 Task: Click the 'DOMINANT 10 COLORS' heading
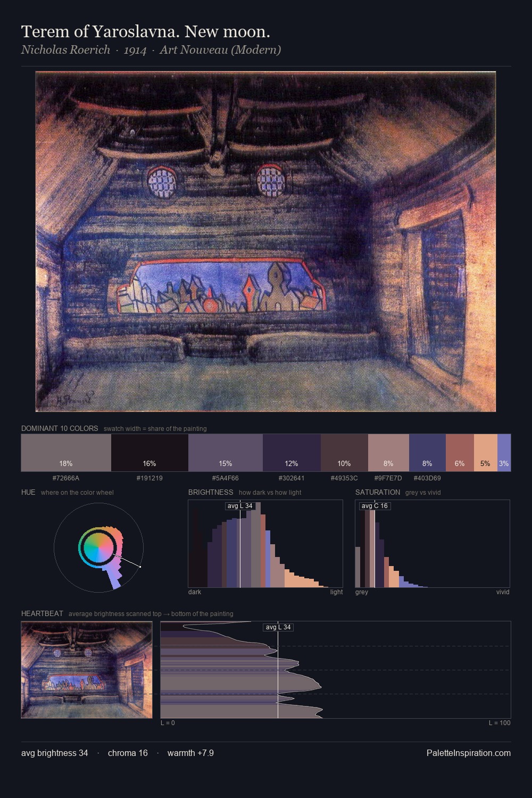60,428
